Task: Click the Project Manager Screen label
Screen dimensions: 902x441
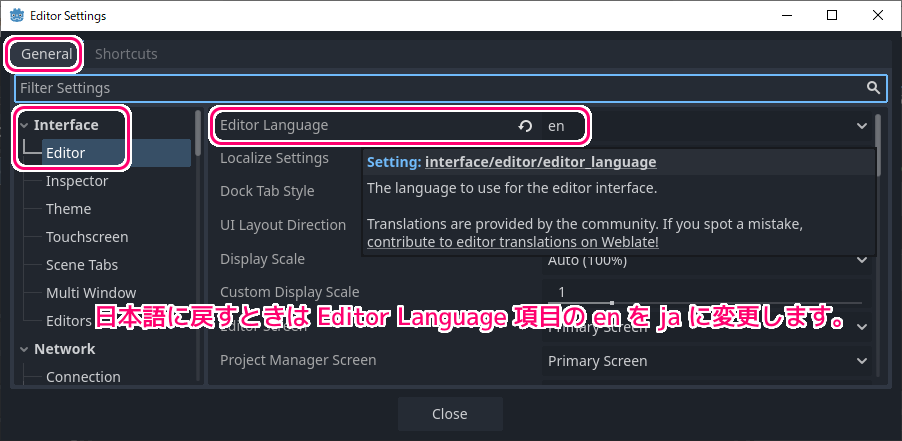Action: coord(298,361)
